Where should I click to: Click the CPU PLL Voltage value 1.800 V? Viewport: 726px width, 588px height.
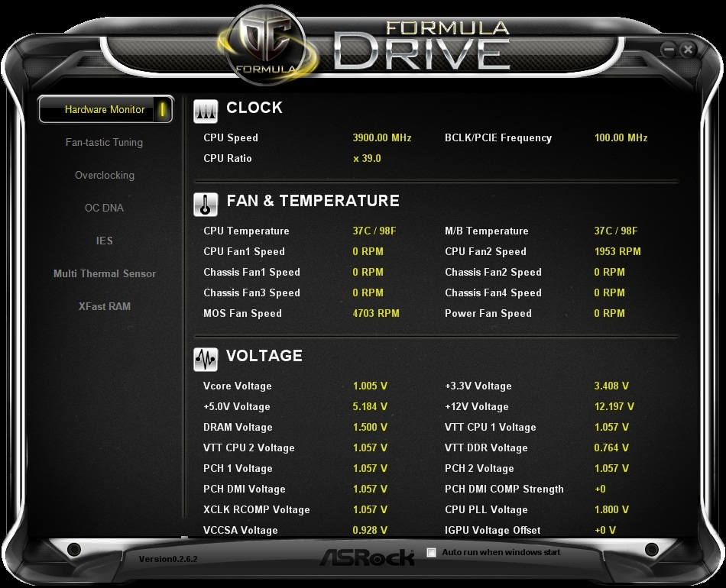tap(611, 510)
